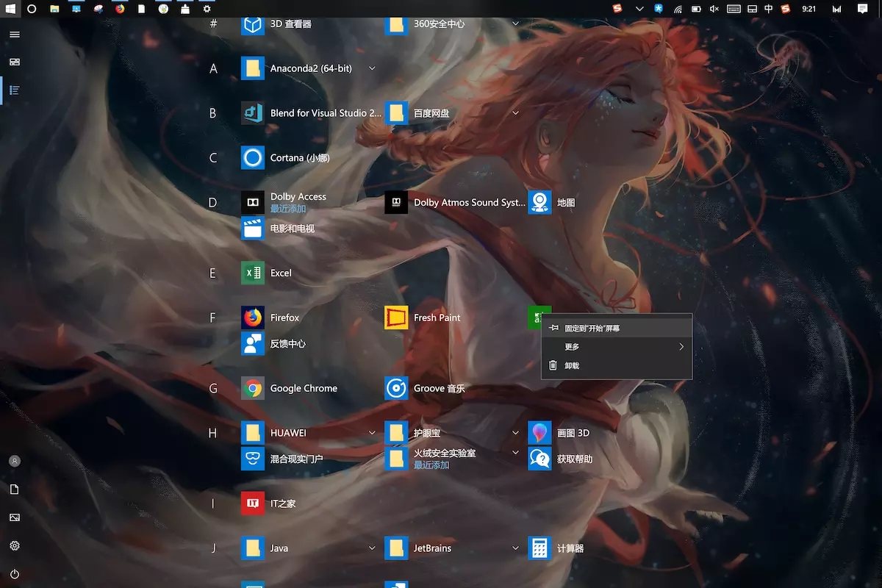Click the Windows Start button
Viewport: 882px width, 588px height.
(10, 9)
